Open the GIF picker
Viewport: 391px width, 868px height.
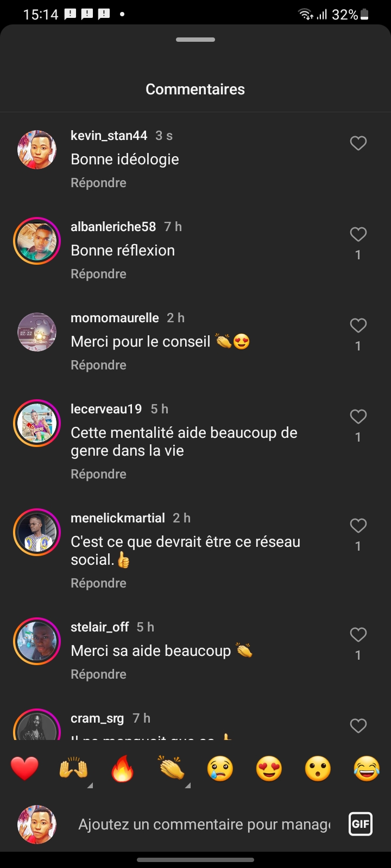(x=361, y=824)
